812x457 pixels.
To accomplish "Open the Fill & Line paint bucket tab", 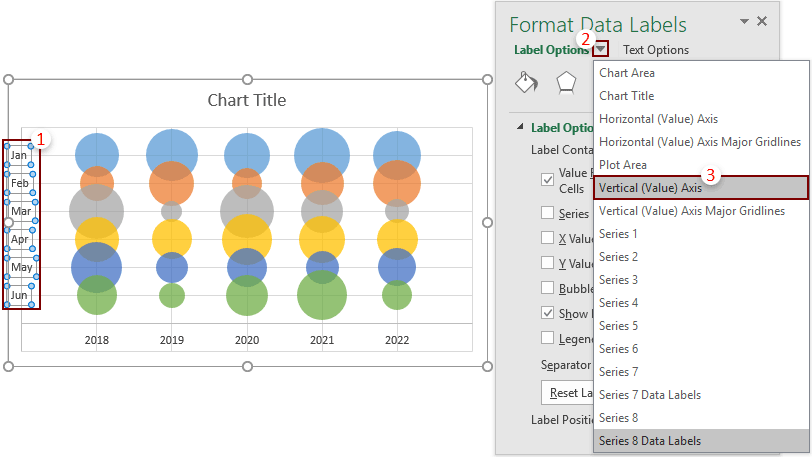I will (x=526, y=82).
